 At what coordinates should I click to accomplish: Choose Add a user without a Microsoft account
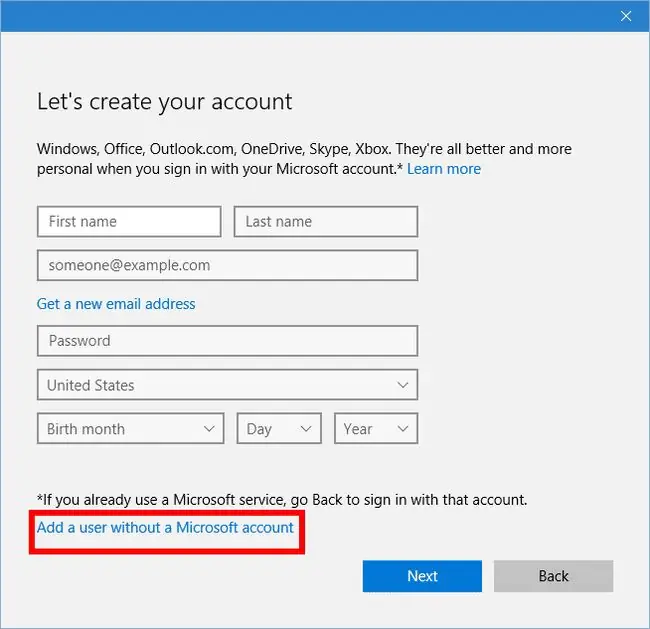(165, 527)
